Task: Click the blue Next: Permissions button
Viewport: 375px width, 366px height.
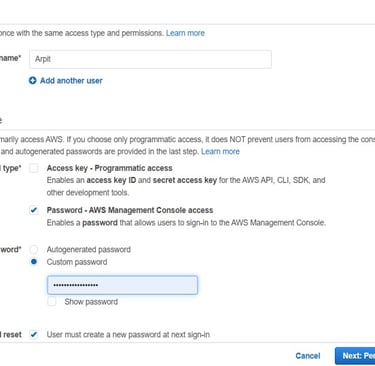Action: point(355,356)
